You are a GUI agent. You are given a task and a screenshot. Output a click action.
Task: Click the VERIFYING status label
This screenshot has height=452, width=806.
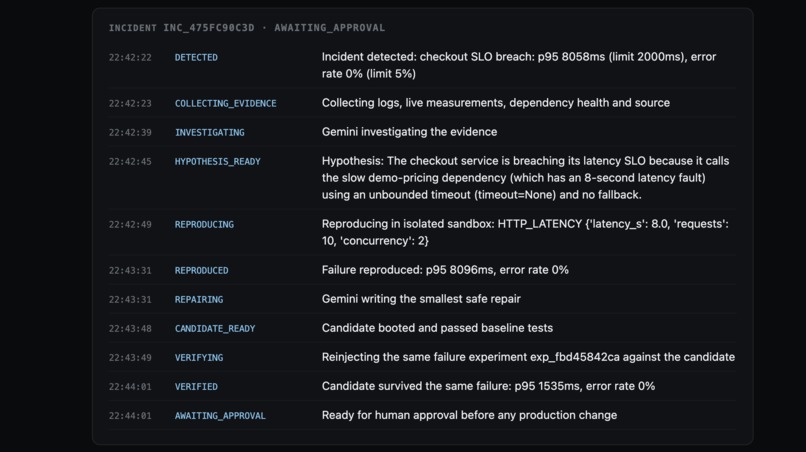click(x=198, y=358)
